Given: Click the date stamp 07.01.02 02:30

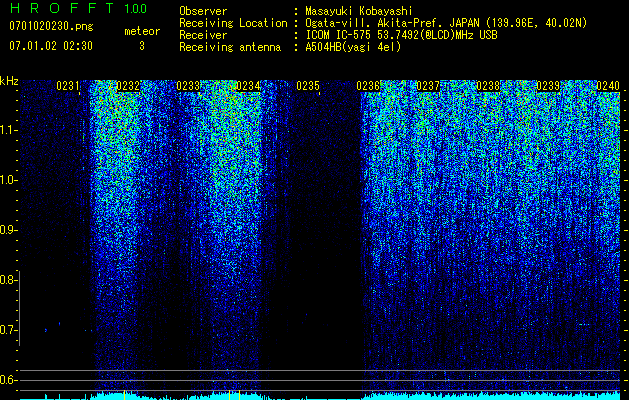Looking at the screenshot, I should coord(51,46).
